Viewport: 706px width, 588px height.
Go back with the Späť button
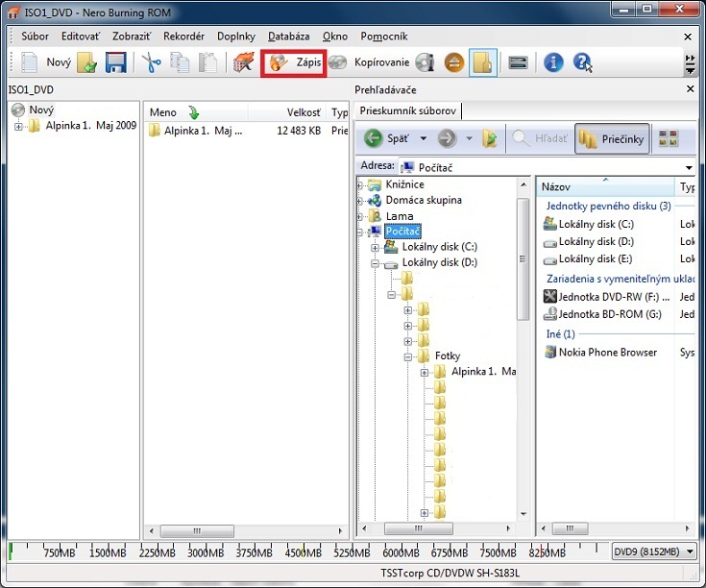click(x=386, y=138)
